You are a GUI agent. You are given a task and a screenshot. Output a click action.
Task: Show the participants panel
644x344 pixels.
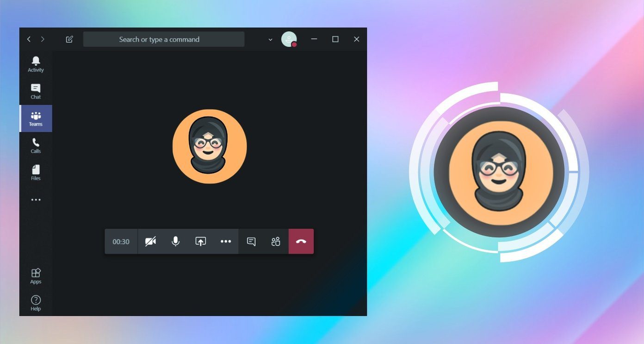point(276,241)
